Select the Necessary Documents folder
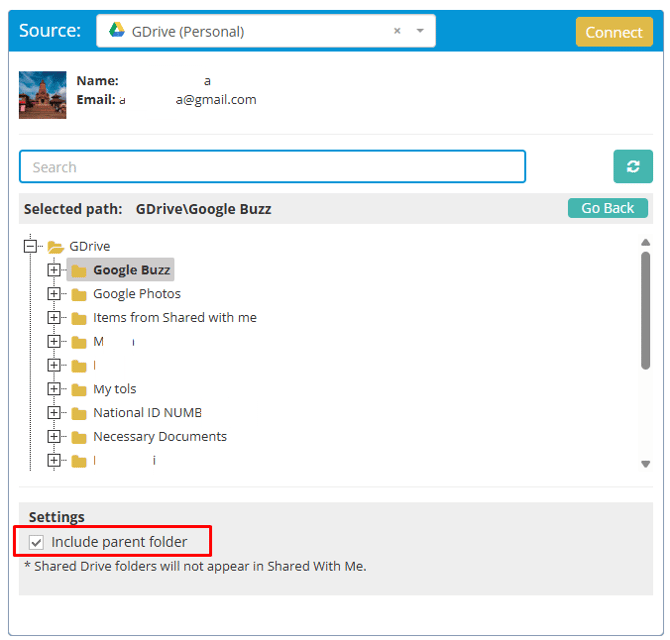 click(160, 437)
